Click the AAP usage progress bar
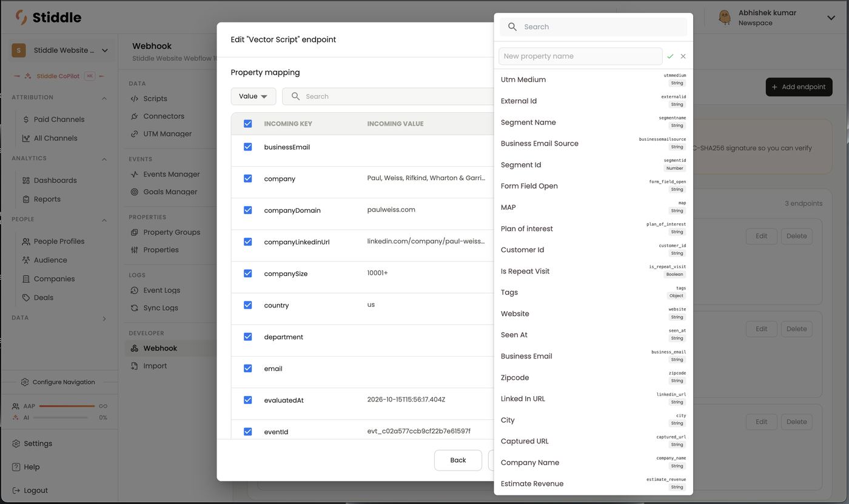This screenshot has height=504, width=849. (x=67, y=406)
